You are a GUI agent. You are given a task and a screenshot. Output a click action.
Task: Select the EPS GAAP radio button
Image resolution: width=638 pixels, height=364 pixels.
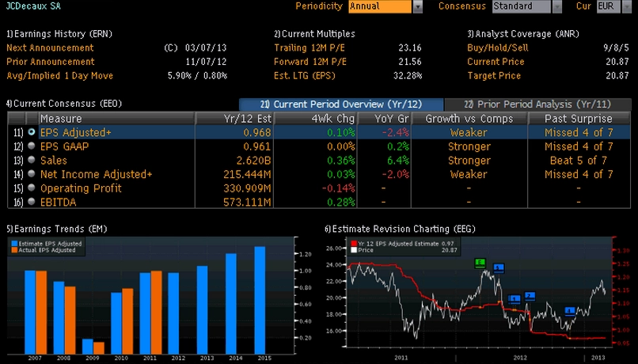click(32, 146)
